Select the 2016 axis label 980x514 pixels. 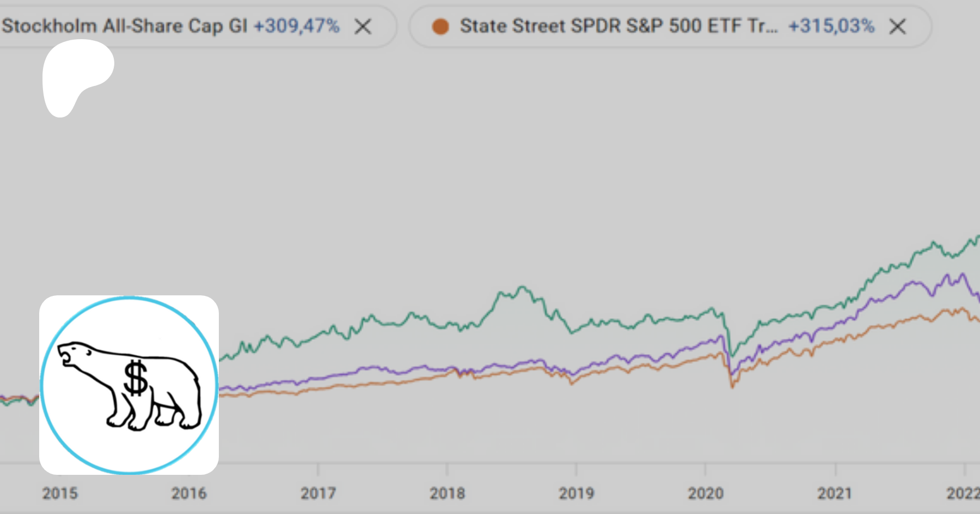(x=189, y=493)
